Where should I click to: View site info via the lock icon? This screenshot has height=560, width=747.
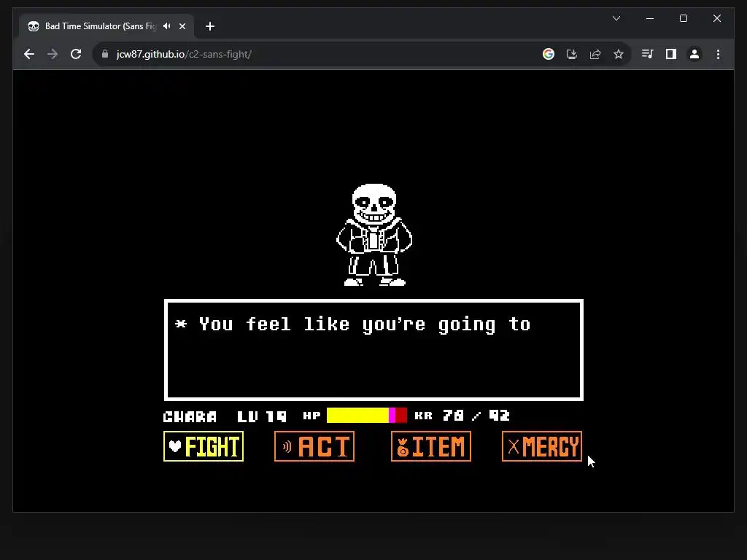click(x=105, y=54)
